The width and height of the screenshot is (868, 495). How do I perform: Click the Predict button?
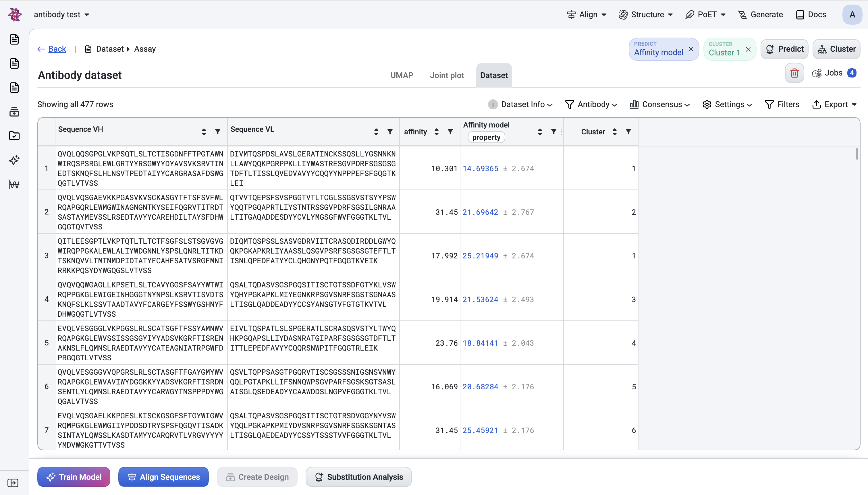(784, 49)
